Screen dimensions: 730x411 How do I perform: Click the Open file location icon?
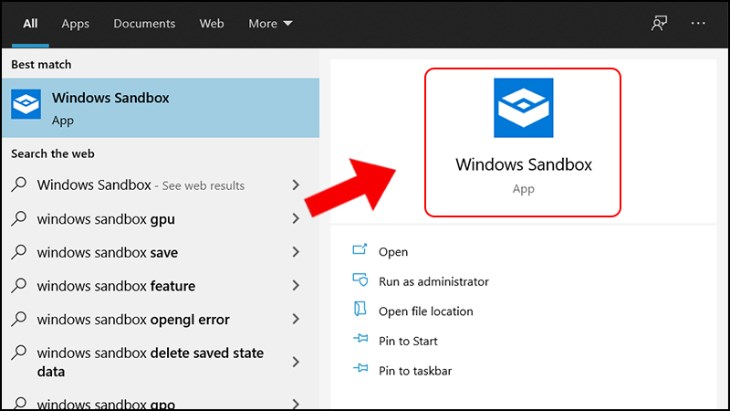[x=360, y=309]
